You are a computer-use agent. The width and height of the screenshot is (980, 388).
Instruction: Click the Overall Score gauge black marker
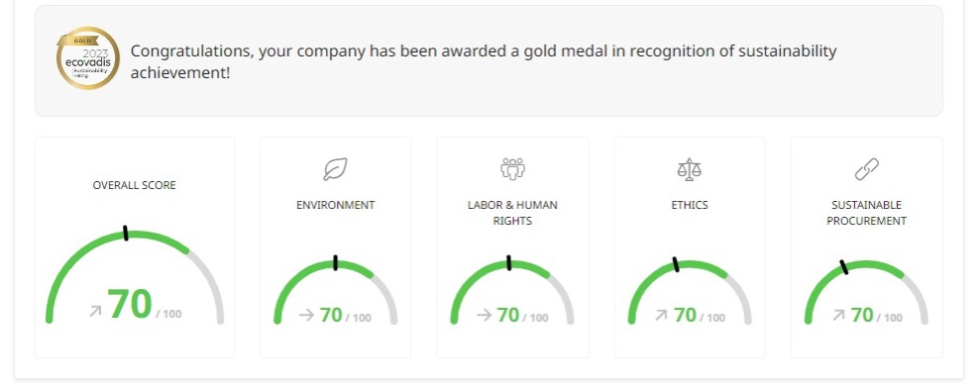[126, 233]
